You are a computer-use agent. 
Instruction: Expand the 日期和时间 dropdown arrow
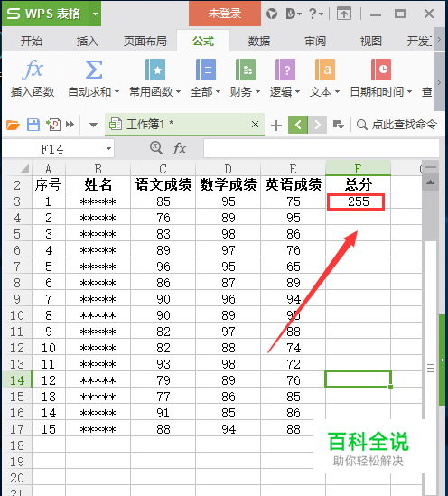[410, 92]
